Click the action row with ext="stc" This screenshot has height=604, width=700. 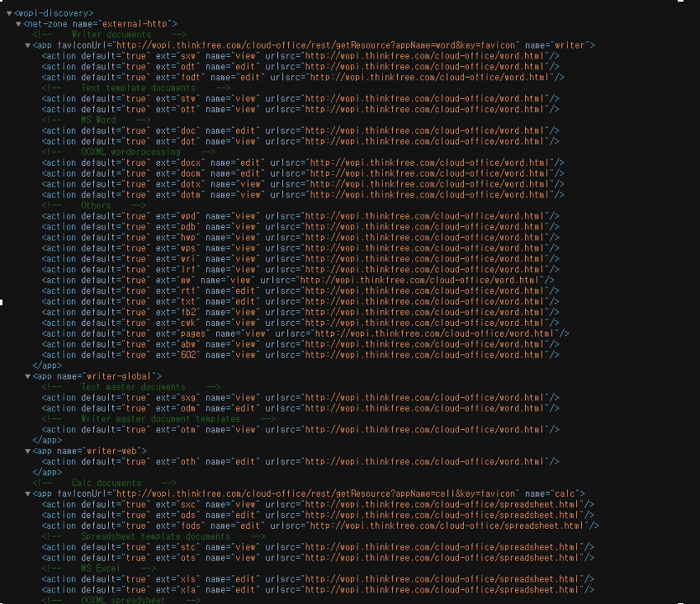click(x=318, y=548)
